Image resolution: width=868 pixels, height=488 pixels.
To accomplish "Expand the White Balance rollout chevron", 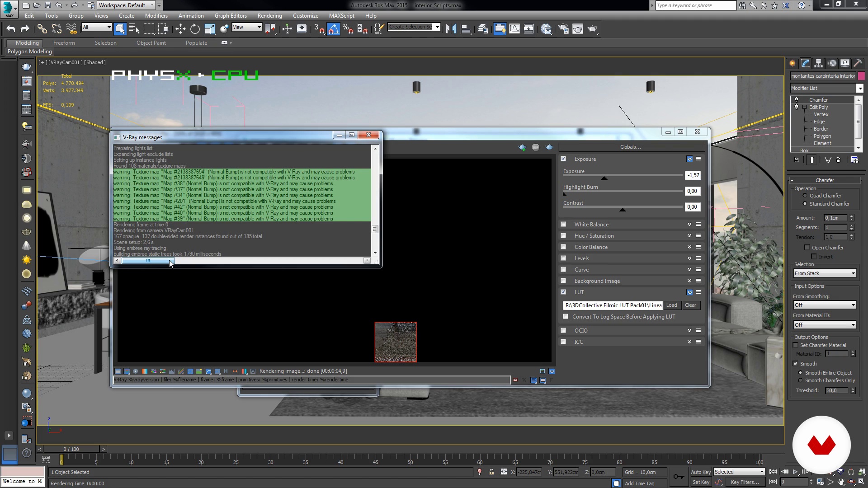I will (x=689, y=224).
